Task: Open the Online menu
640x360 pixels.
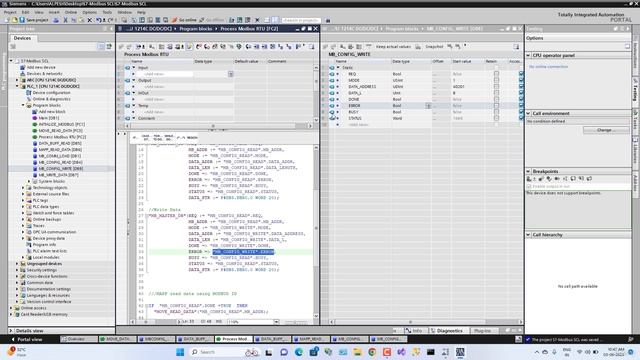Action: pyautogui.click(x=71, y=12)
